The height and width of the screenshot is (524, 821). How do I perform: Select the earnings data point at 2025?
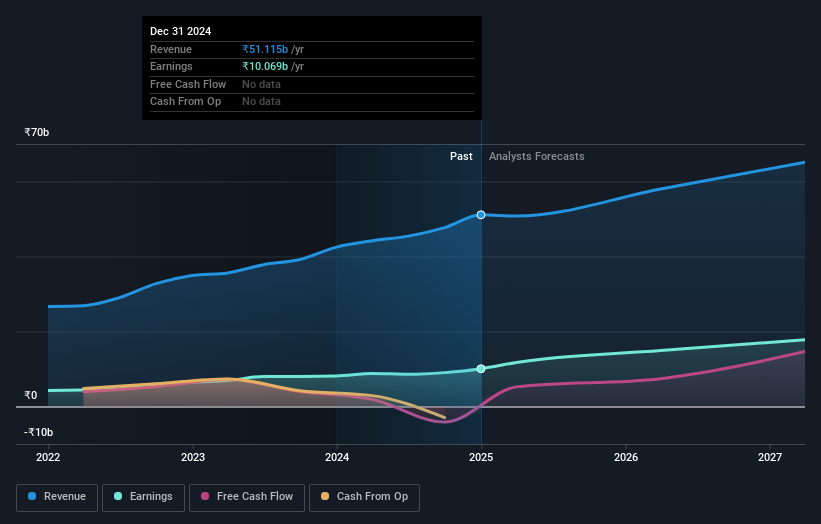pyautogui.click(x=481, y=369)
